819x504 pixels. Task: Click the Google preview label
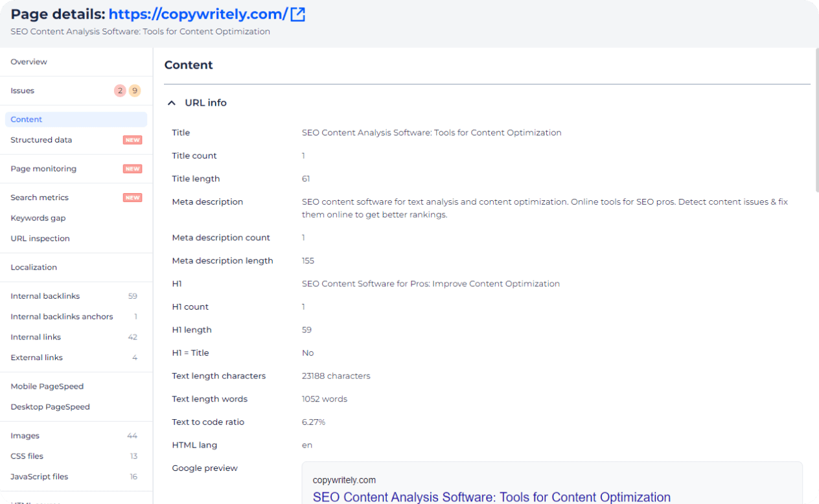click(x=205, y=468)
